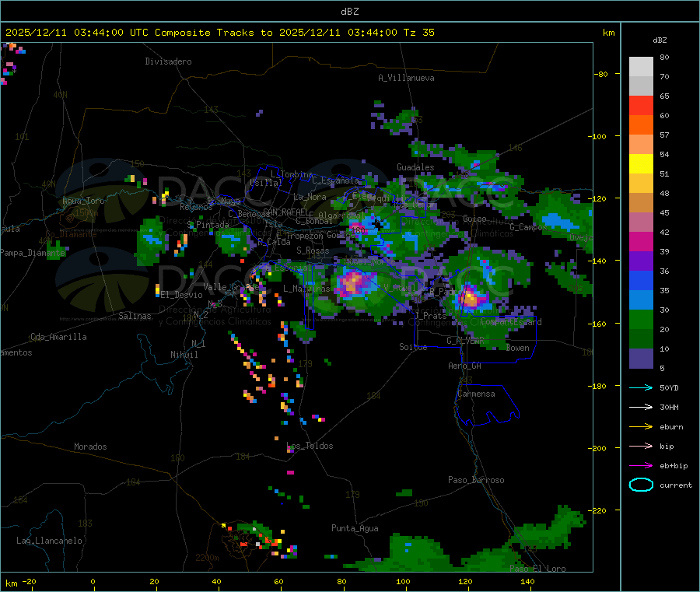The height and width of the screenshot is (592, 700).
Task: Click the La_Nora map label
Action: point(310,197)
